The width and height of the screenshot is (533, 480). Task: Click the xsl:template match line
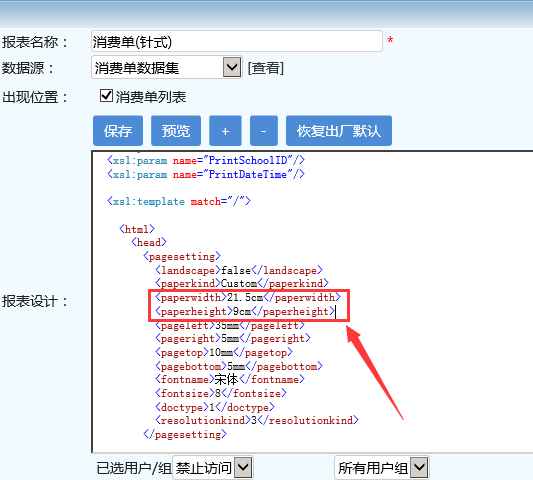click(179, 201)
